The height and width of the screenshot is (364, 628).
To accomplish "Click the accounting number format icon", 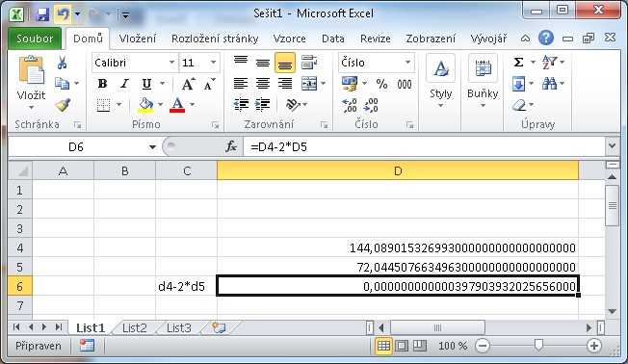I will pyautogui.click(x=350, y=84).
